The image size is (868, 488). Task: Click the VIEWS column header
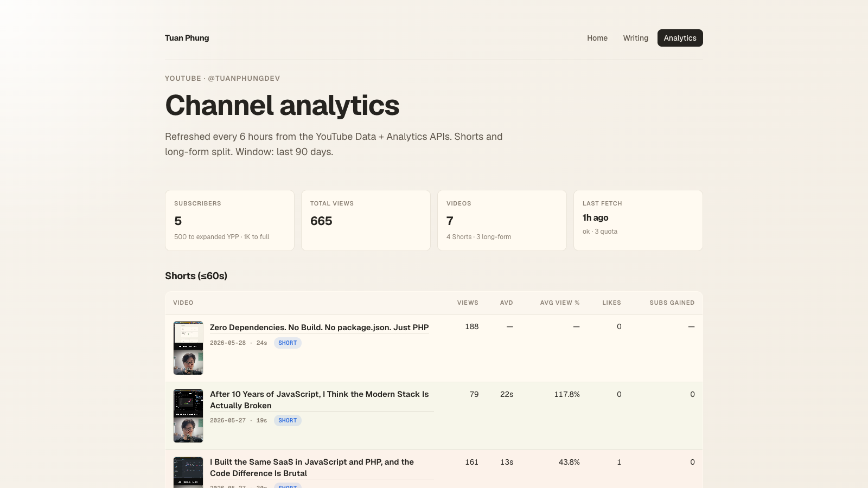(x=468, y=303)
